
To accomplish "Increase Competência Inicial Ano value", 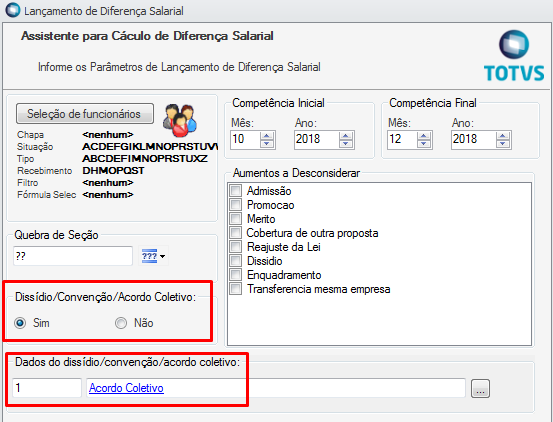I will tap(346, 136).
